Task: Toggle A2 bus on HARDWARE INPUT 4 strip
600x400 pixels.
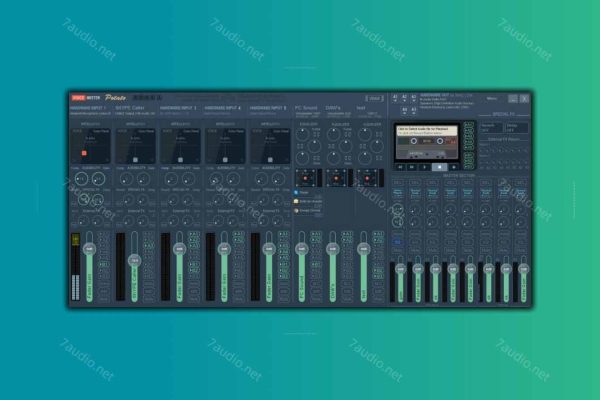Action: [x=238, y=240]
